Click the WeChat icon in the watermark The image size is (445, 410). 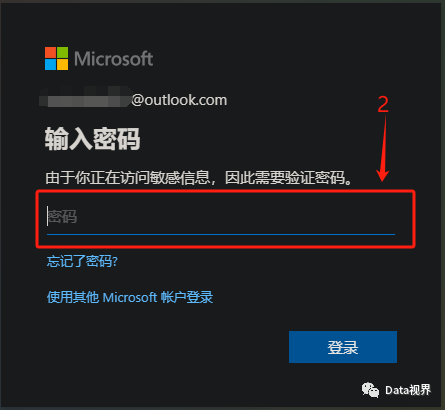tap(370, 390)
